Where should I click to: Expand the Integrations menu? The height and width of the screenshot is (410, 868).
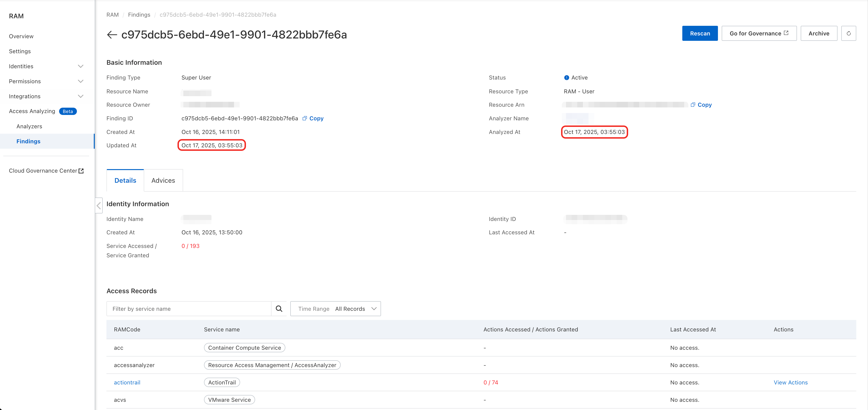pyautogui.click(x=46, y=96)
